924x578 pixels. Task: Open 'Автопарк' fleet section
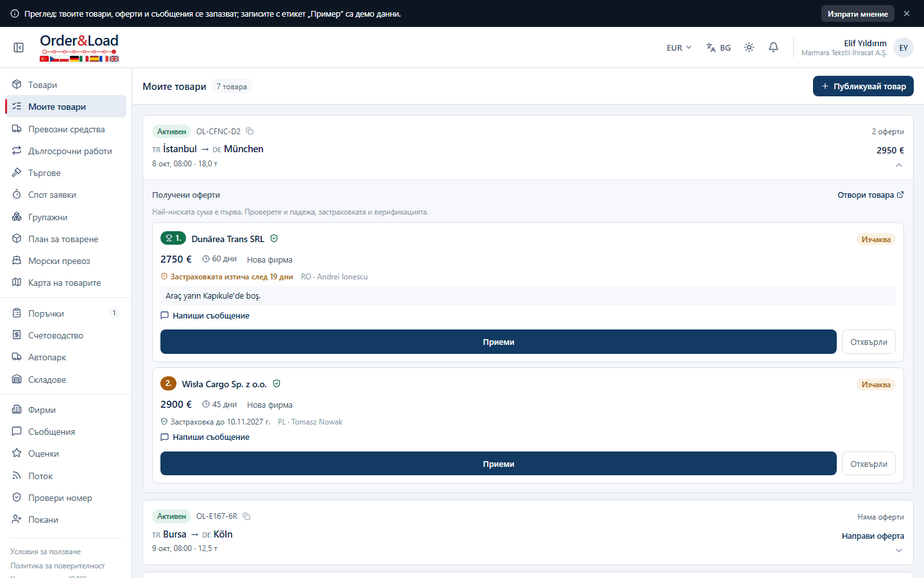tap(65, 357)
